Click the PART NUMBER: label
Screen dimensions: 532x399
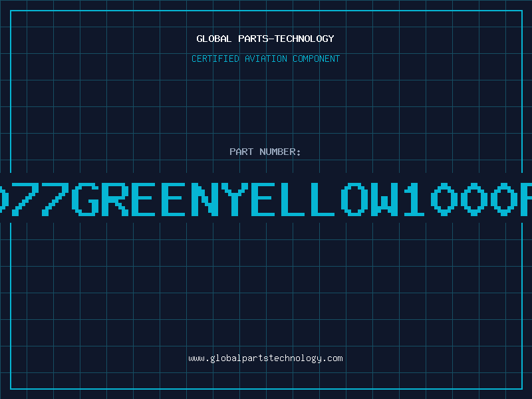pyautogui.click(x=265, y=152)
